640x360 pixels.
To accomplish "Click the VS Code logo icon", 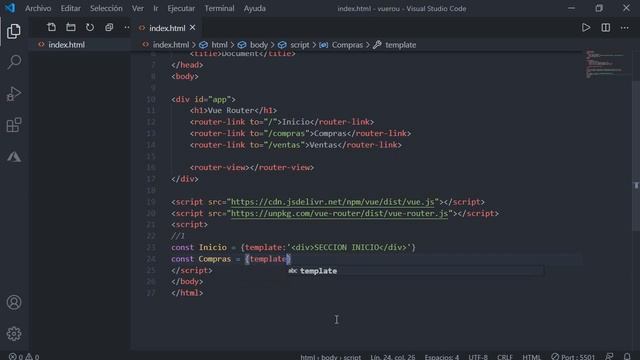I will tap(9, 8).
